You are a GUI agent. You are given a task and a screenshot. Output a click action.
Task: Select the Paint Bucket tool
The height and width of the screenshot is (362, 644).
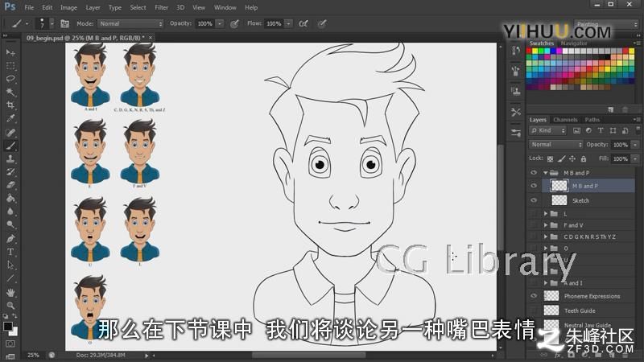[10, 198]
